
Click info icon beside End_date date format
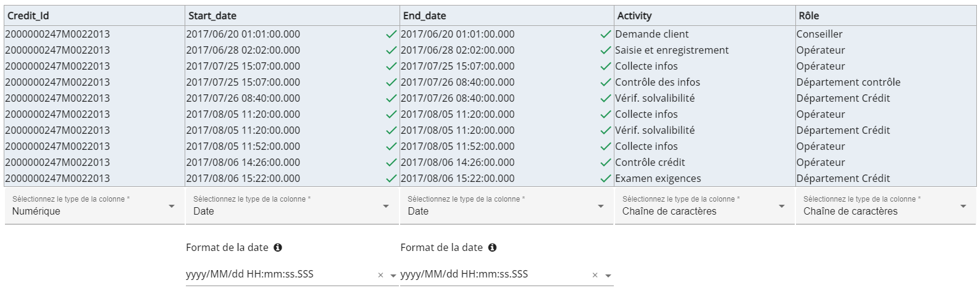point(492,247)
